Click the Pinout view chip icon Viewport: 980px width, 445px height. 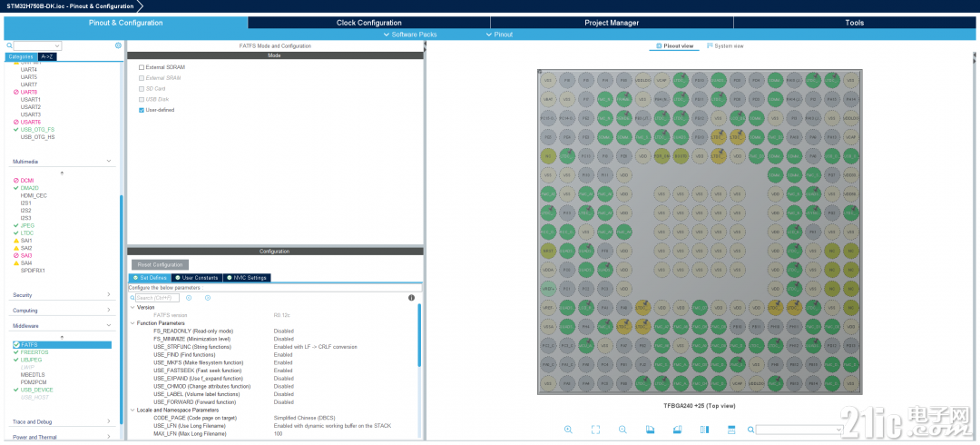tap(659, 45)
